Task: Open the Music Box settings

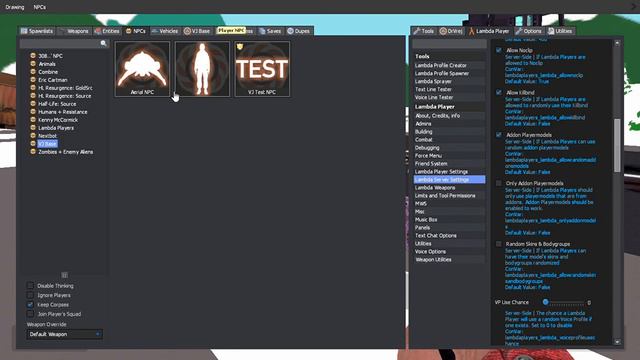Action: [449, 220]
